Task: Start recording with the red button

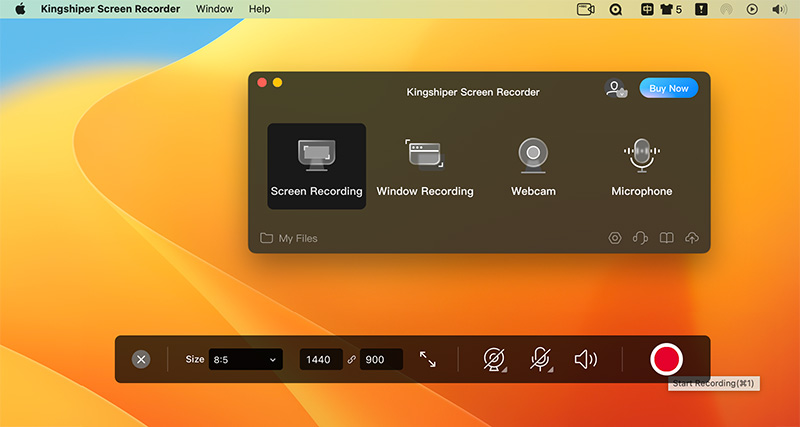Action: pos(666,359)
